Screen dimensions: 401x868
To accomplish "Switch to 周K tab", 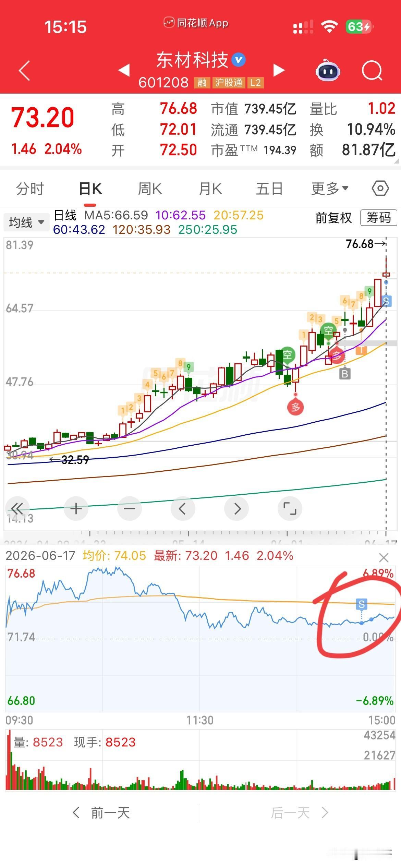I will 150,189.
